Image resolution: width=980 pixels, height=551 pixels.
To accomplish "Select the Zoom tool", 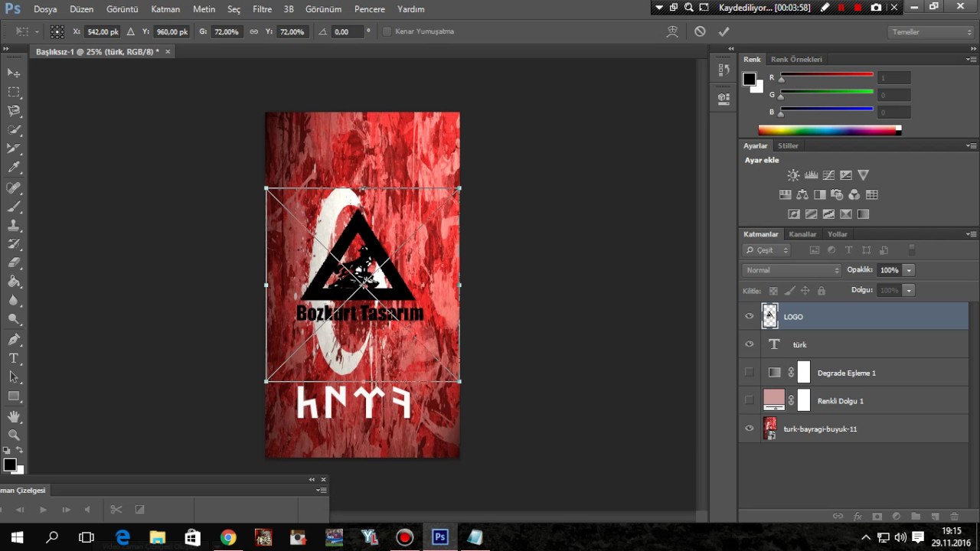I will coord(14,435).
